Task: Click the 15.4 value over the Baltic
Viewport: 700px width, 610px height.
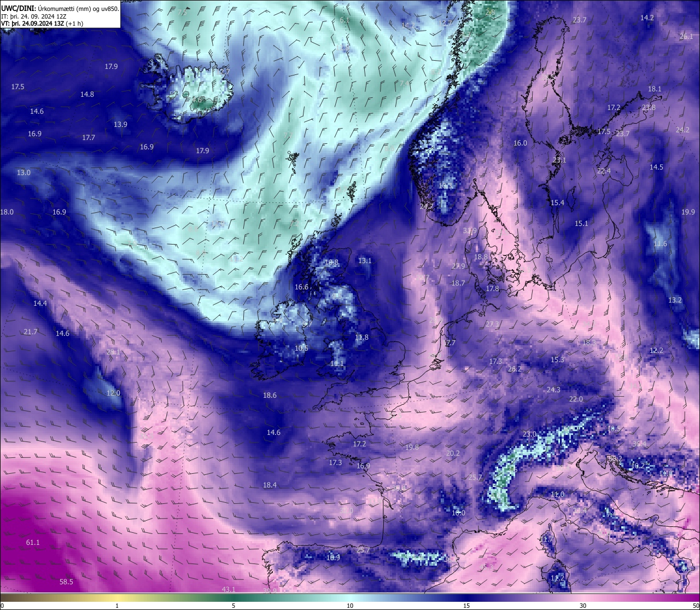Action: 557,202
